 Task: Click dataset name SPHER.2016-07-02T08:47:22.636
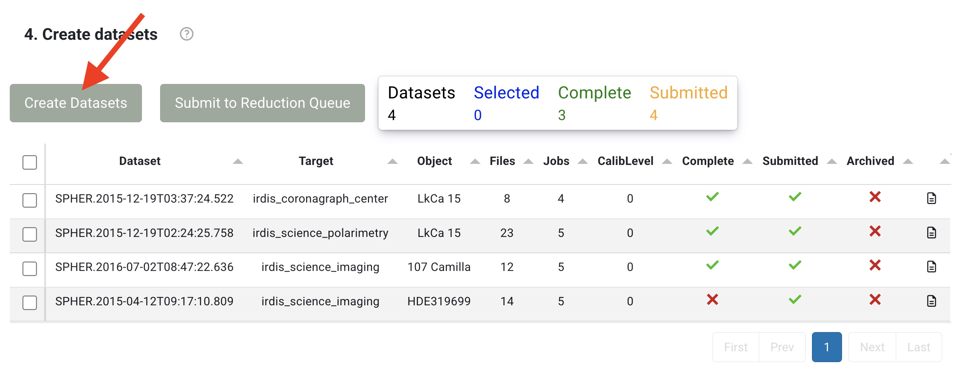(144, 267)
